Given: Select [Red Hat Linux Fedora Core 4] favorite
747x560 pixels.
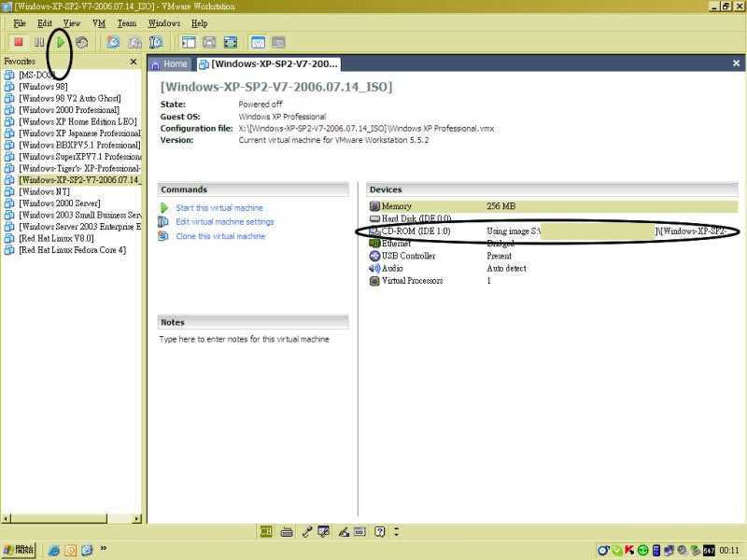Looking at the screenshot, I should click(x=73, y=250).
